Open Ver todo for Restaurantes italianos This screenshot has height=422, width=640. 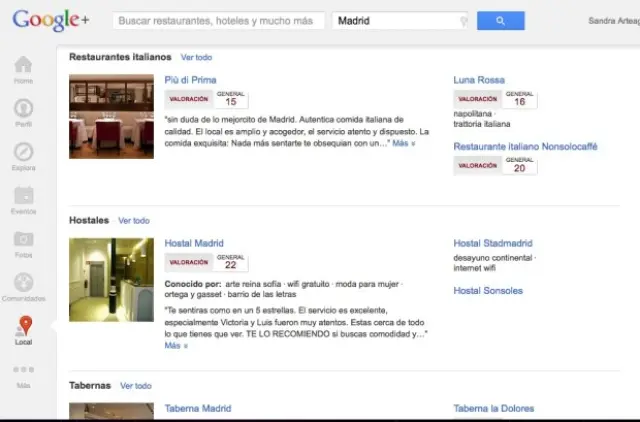(196, 58)
